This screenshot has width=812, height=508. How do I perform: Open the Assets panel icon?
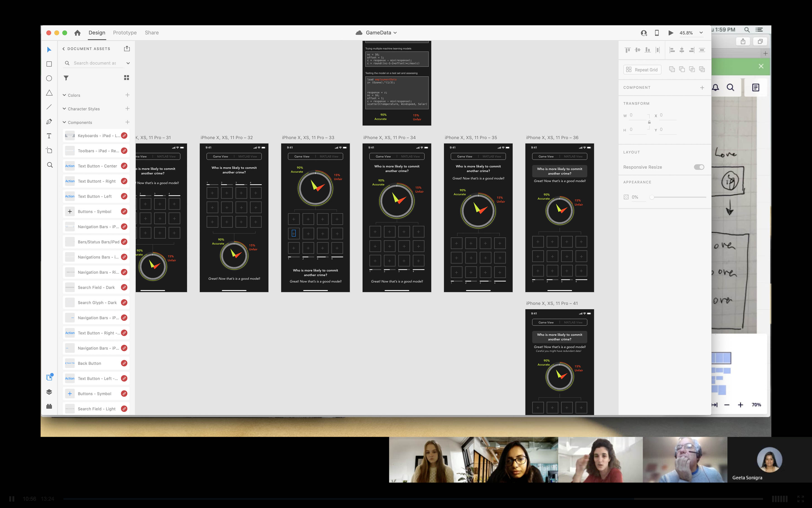[49, 377]
